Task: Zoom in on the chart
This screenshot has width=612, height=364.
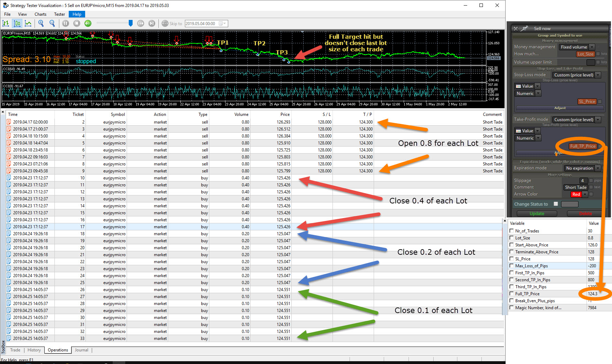Action: tap(41, 23)
